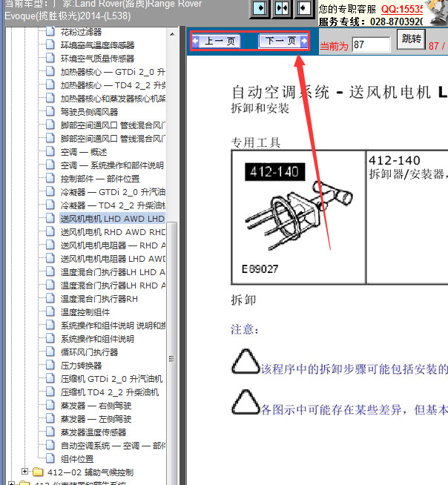Open 温度控制组件 document
The height and width of the screenshot is (485, 448).
[85, 312]
